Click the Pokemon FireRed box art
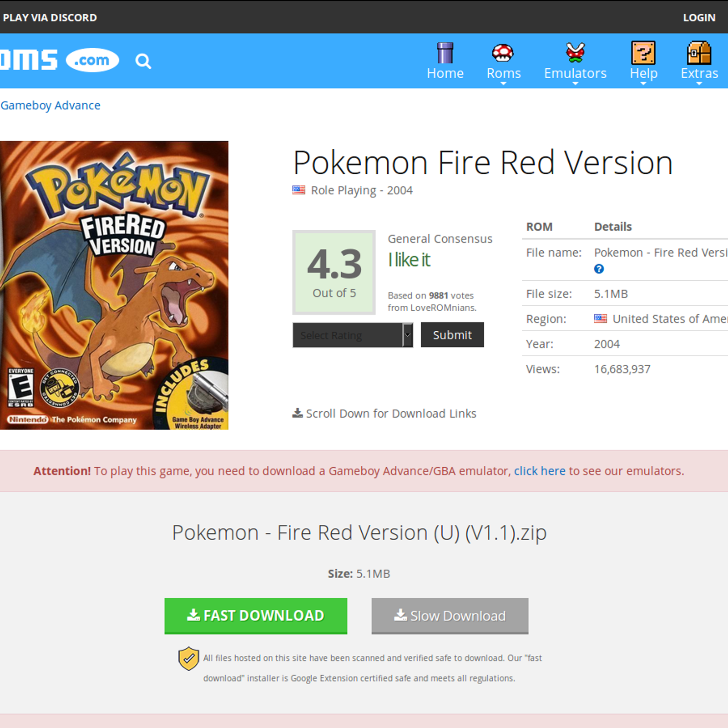The image size is (728, 728). coord(114,285)
